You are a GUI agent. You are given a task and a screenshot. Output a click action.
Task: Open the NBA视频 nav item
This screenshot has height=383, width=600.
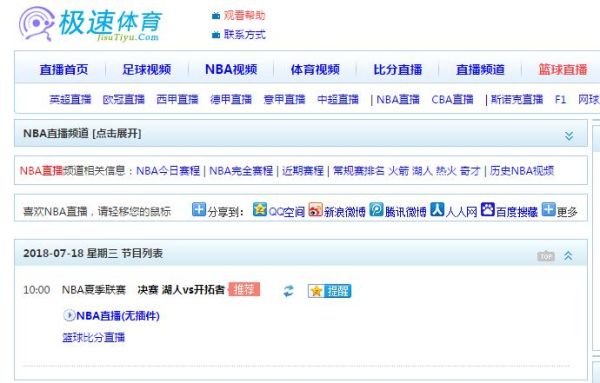pyautogui.click(x=231, y=70)
